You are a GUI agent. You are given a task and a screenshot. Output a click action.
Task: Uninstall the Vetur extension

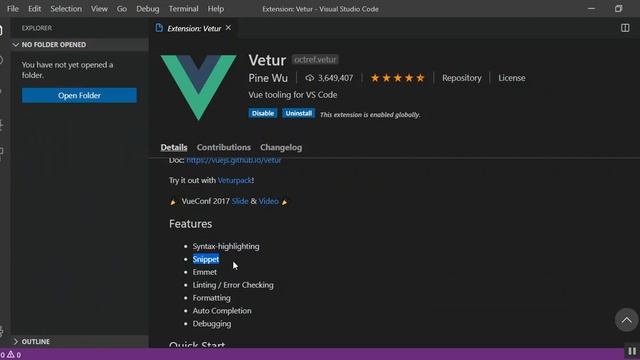point(298,113)
